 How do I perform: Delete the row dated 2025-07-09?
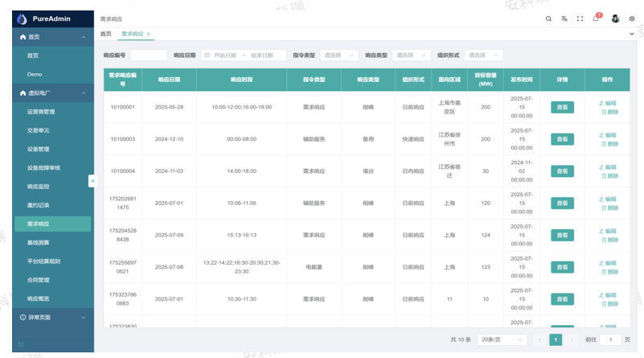point(609,240)
